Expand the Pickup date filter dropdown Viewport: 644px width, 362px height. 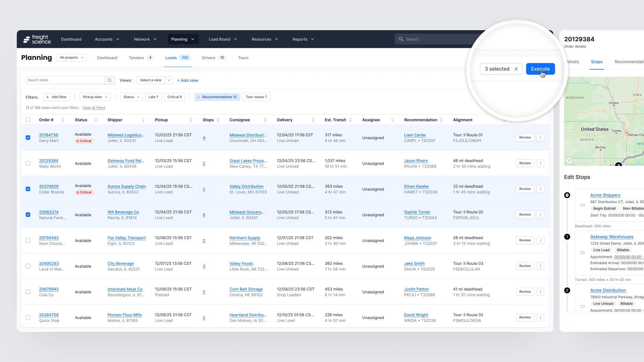95,97
